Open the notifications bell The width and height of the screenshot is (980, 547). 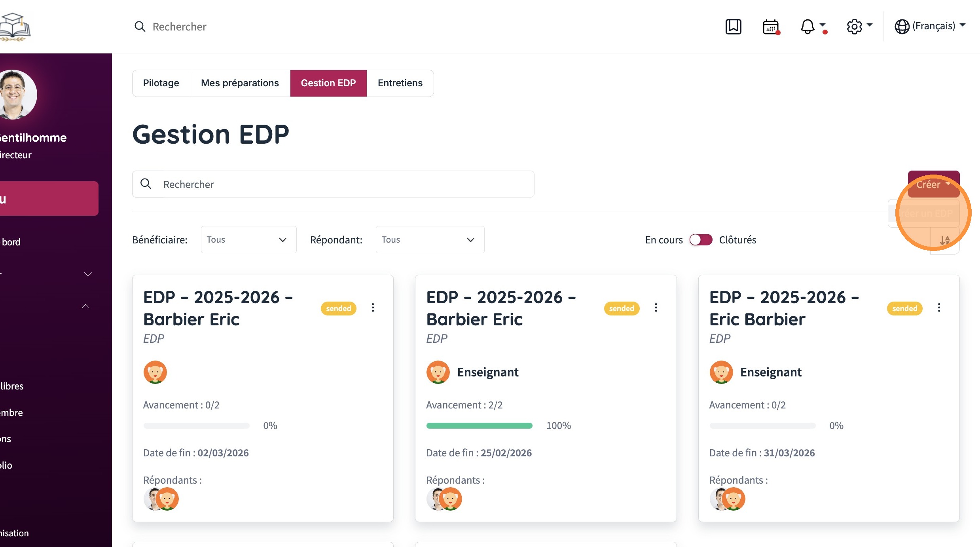808,27
